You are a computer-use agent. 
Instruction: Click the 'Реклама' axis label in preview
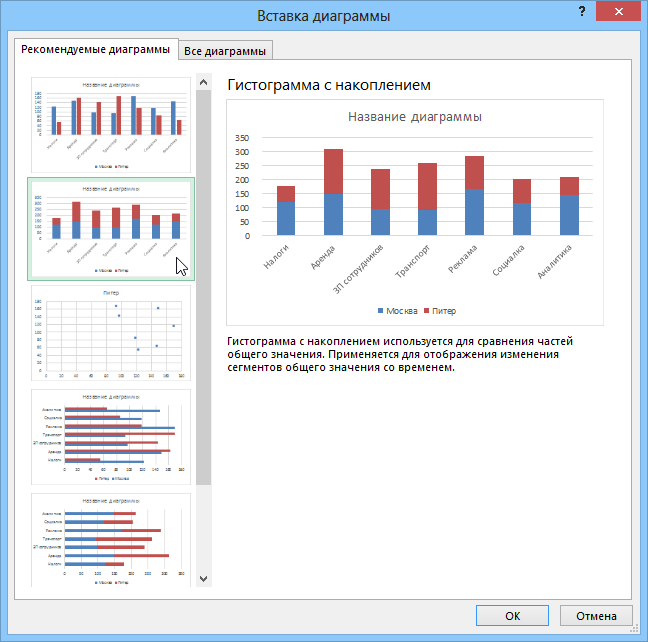coord(462,259)
